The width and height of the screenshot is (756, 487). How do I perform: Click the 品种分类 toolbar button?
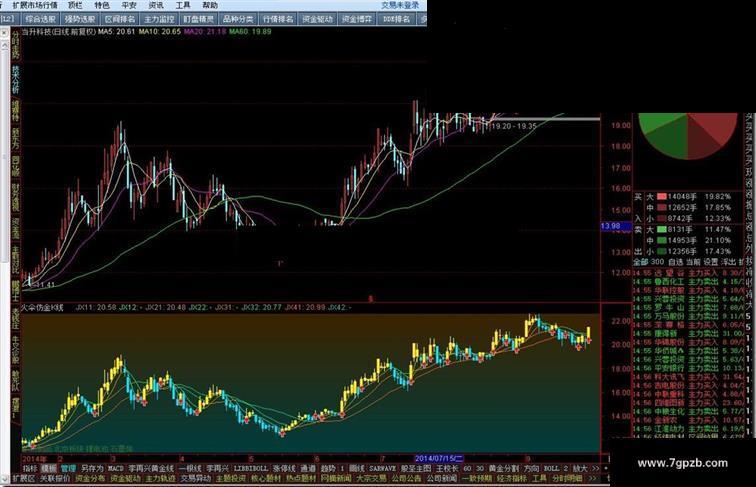tap(238, 19)
